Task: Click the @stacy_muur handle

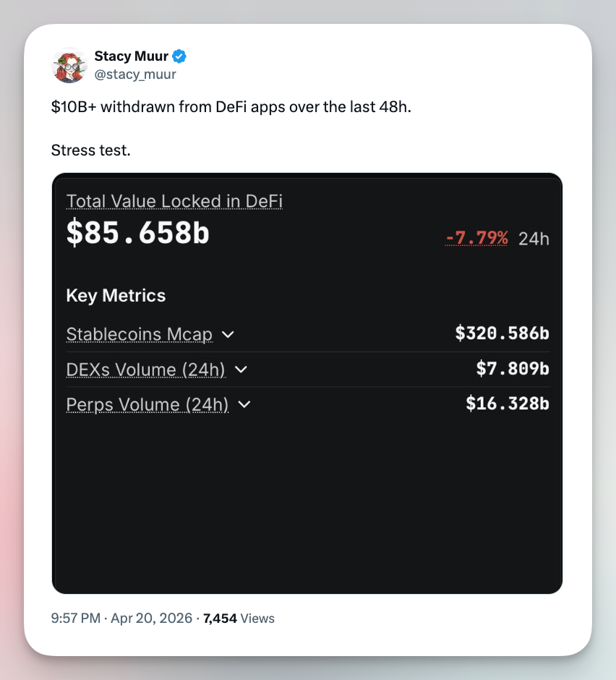Action: [x=135, y=74]
